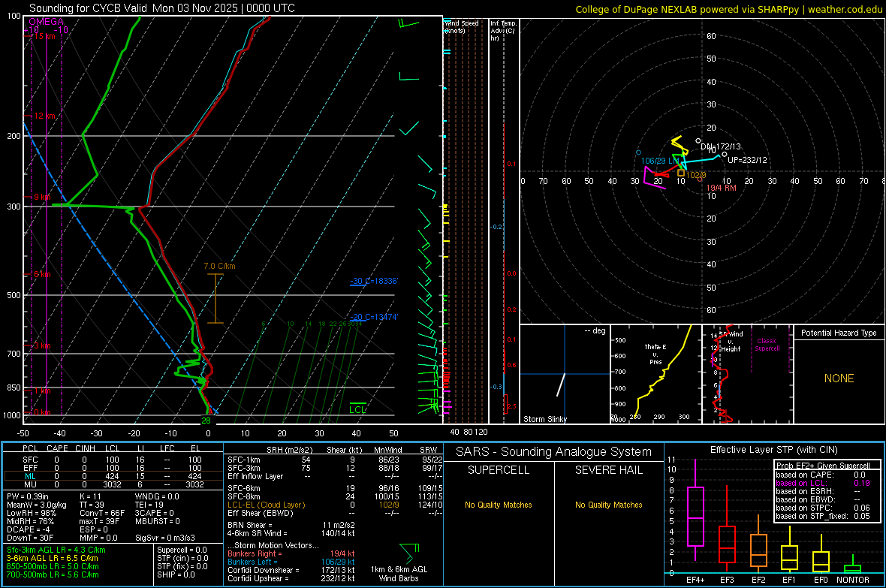The image size is (886, 588).
Task: Click the ConvT = 66F value
Action: pyautogui.click(x=102, y=513)
